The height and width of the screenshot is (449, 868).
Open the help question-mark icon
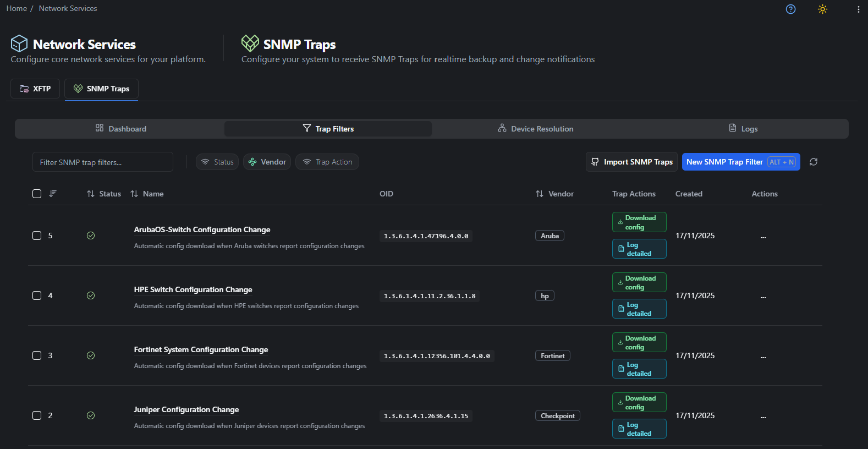(790, 9)
